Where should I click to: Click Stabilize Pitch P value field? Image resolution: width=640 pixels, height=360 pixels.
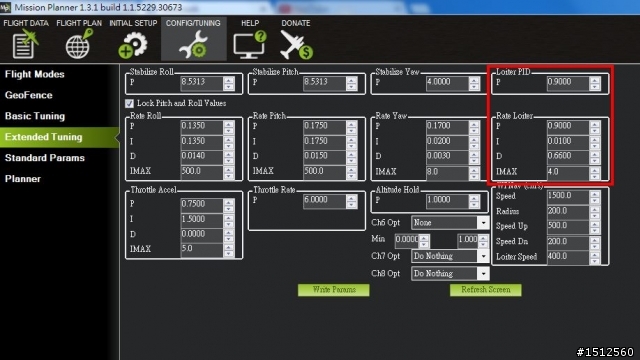pyautogui.click(x=324, y=83)
